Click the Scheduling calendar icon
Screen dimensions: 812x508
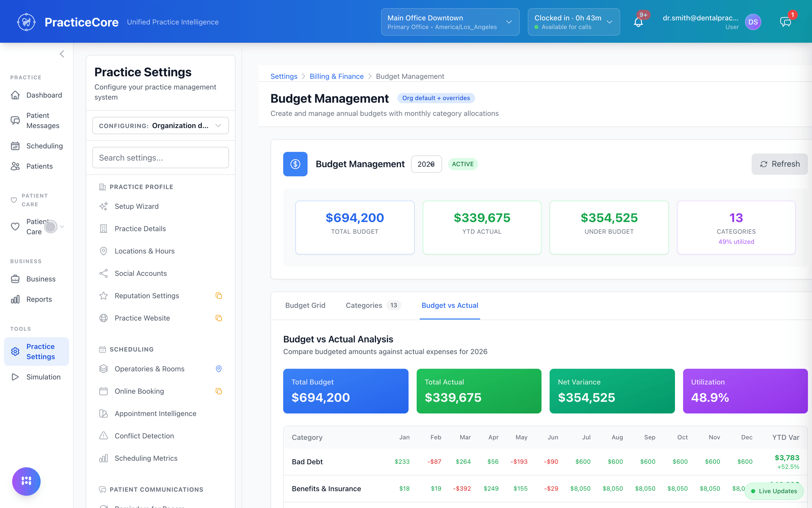[15, 146]
